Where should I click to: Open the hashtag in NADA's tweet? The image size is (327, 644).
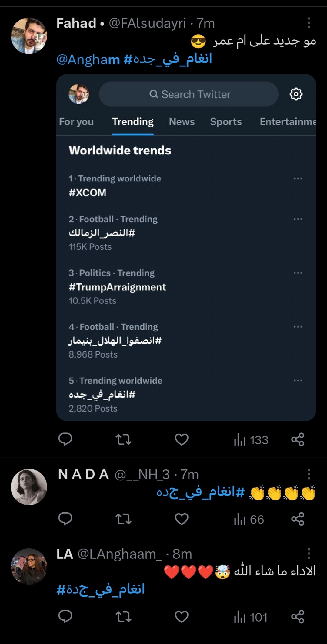pos(200,492)
